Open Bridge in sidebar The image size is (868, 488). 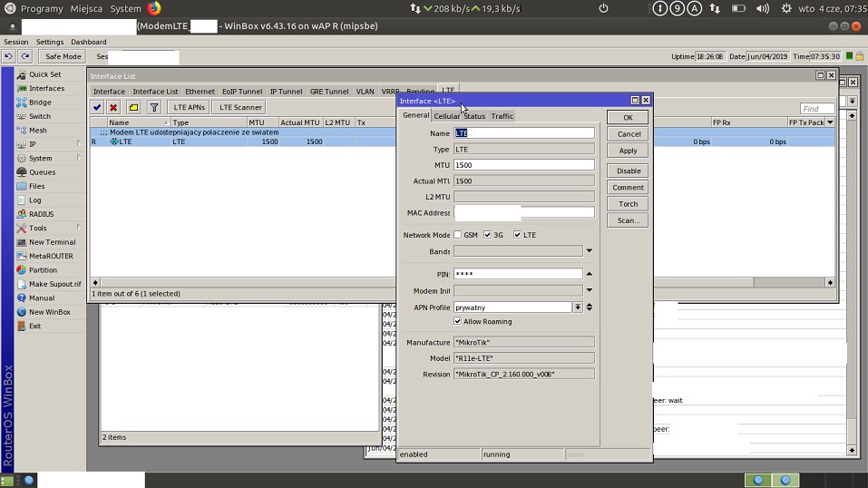coord(40,102)
